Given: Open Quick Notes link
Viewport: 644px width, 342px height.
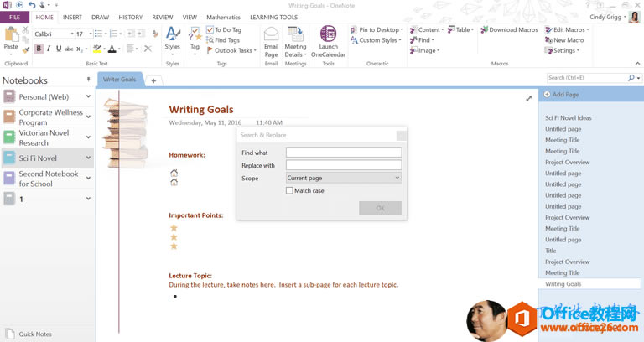Looking at the screenshot, I should coord(29,334).
